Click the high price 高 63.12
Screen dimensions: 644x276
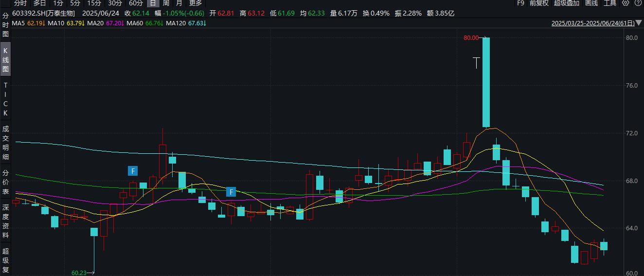click(x=252, y=13)
